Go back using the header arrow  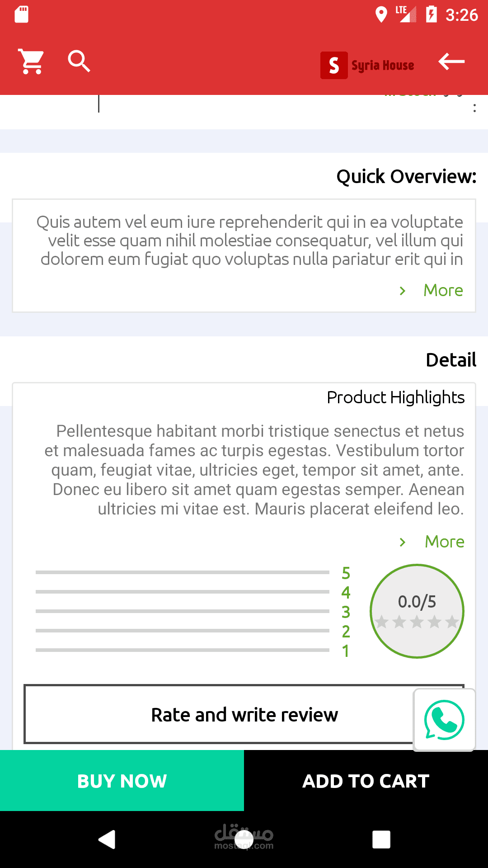[451, 61]
